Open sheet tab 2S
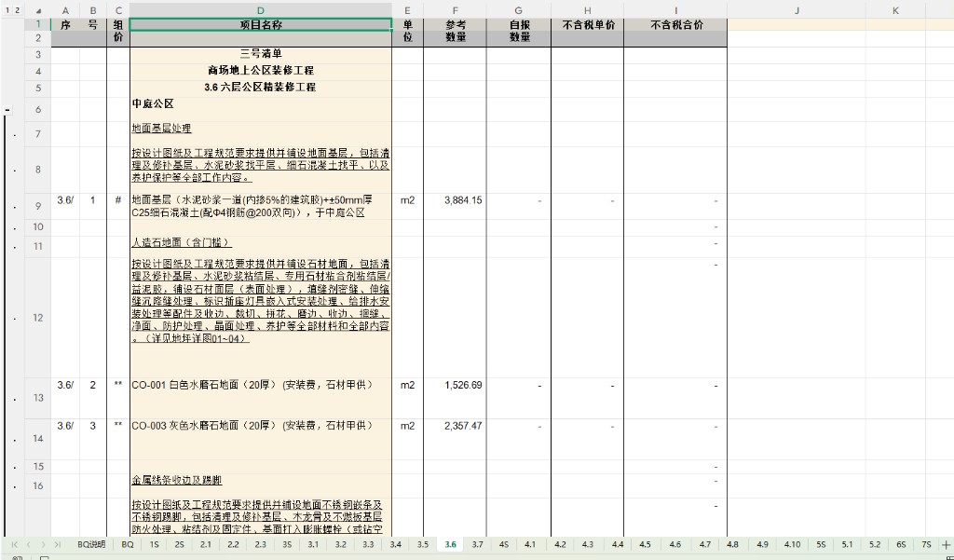This screenshot has width=954, height=560. (x=179, y=544)
